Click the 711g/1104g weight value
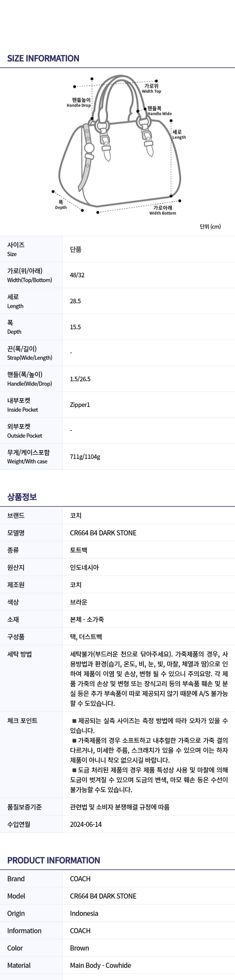This screenshot has height=980, width=235. (85, 456)
